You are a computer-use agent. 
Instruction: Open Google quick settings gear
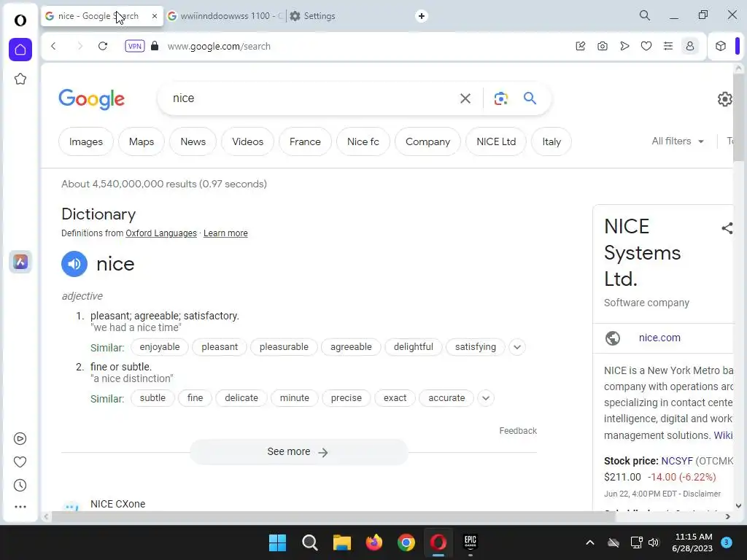[724, 99]
